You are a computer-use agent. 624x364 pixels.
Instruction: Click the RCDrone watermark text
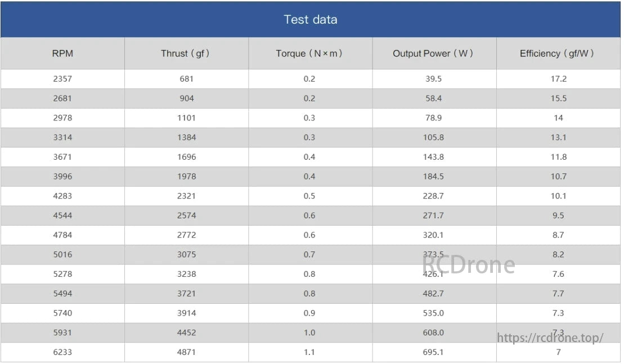(469, 264)
